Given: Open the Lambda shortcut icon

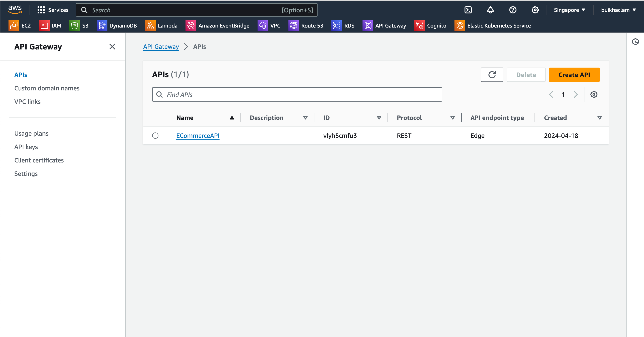Looking at the screenshot, I should tap(150, 26).
